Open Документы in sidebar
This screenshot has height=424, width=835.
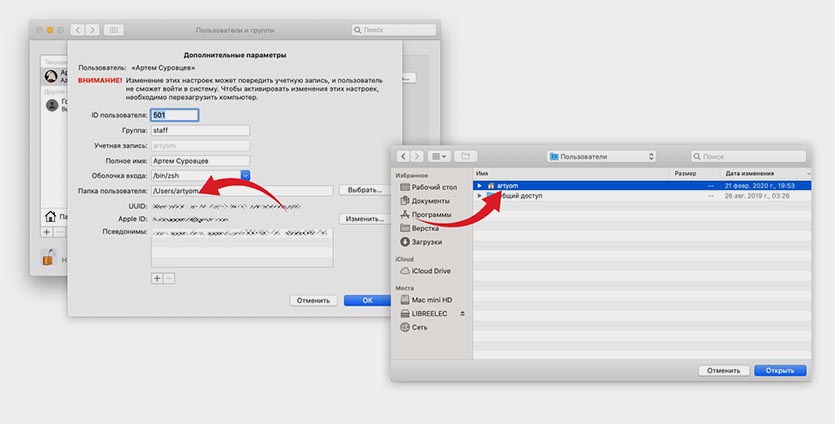424,201
